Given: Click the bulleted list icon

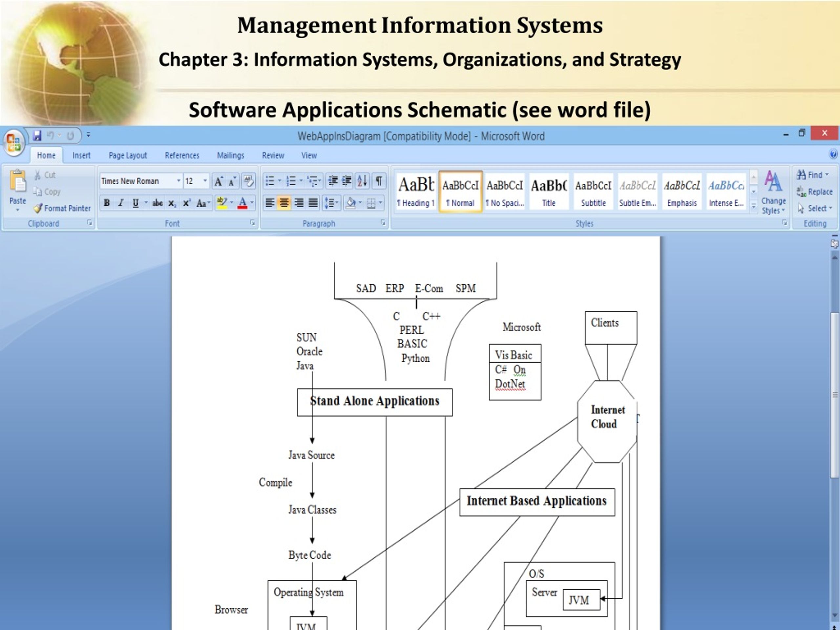Looking at the screenshot, I should tap(270, 181).
